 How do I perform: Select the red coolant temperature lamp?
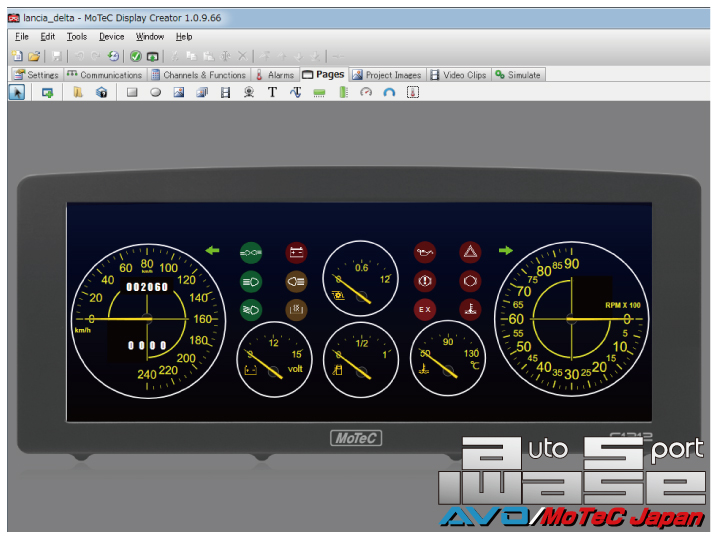470,310
